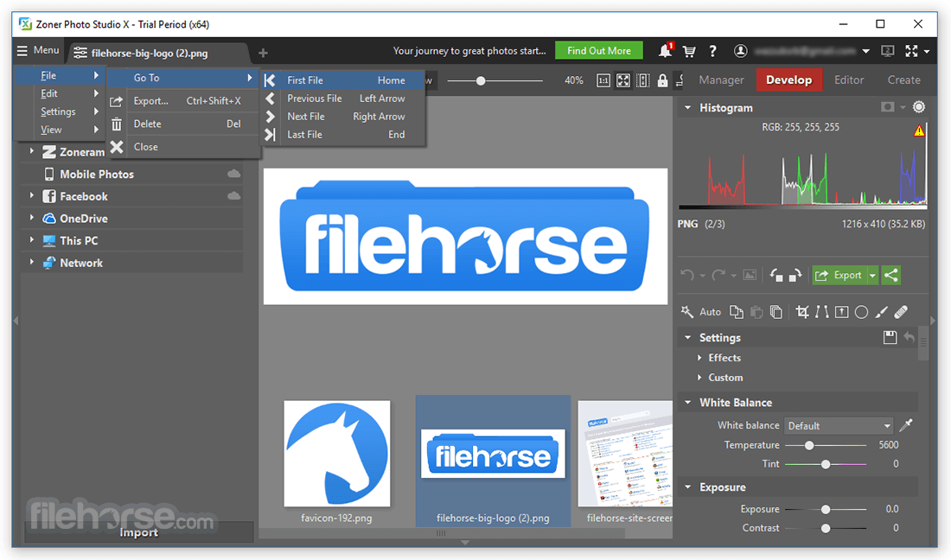Click the overexposure warning triangle

pyautogui.click(x=920, y=130)
